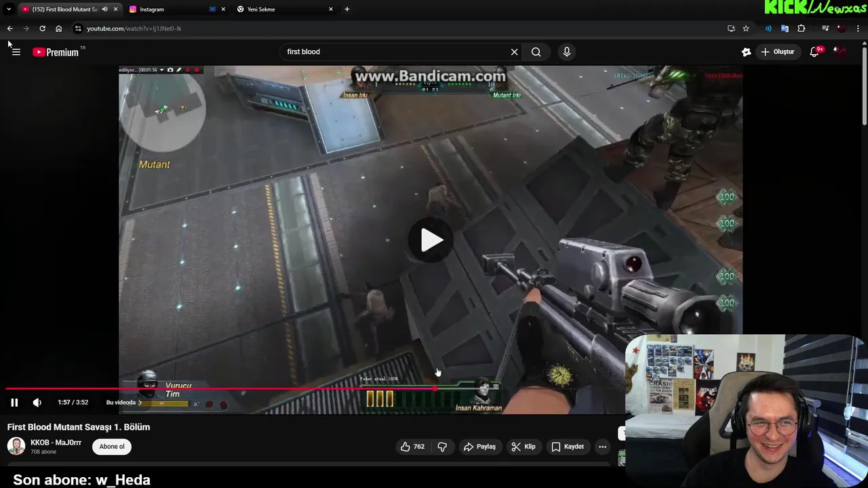Save the video with Kaydet
Screen dimensions: 868x488
568,447
